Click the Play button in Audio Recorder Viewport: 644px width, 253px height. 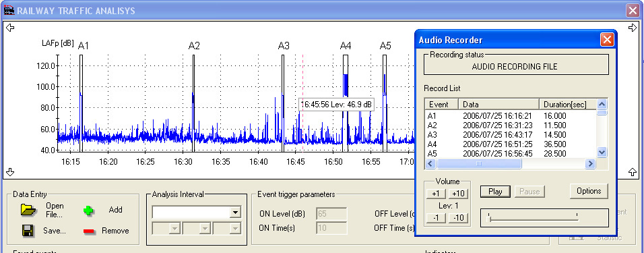click(x=495, y=192)
